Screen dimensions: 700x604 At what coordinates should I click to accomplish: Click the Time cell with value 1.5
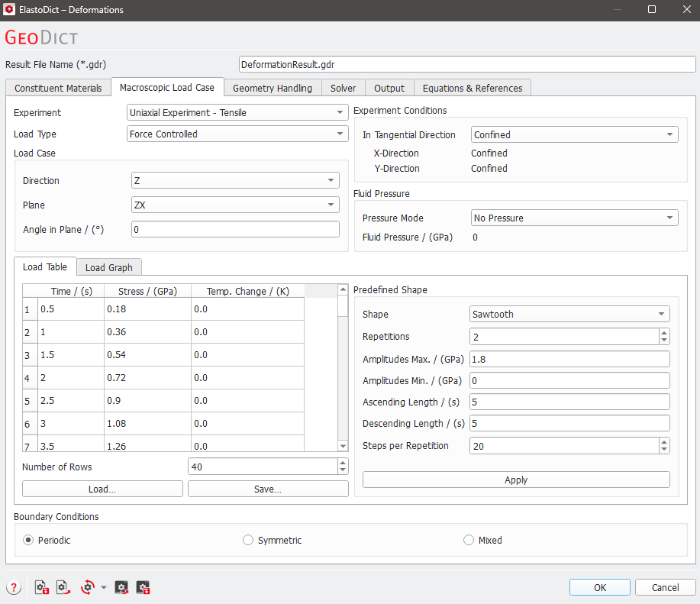click(71, 355)
